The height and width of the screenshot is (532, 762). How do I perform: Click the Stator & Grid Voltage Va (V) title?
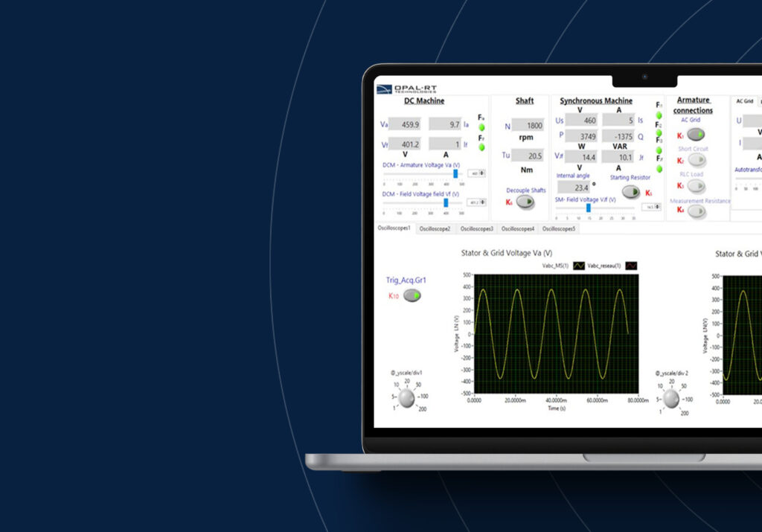point(506,253)
